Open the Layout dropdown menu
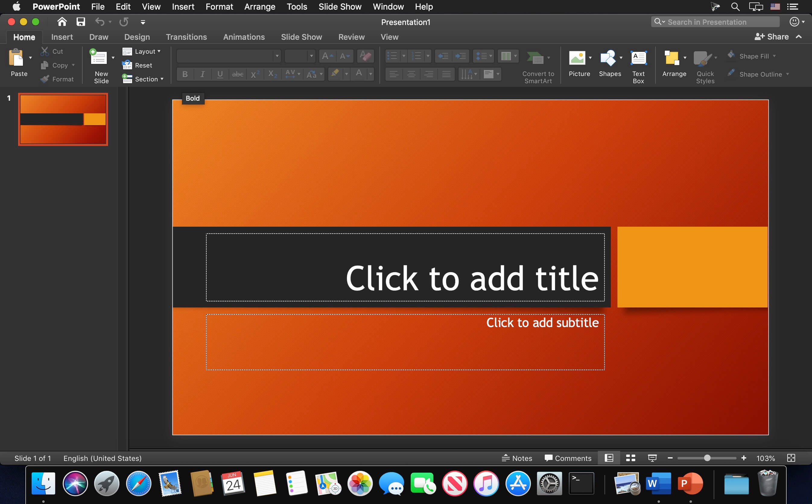 [146, 51]
